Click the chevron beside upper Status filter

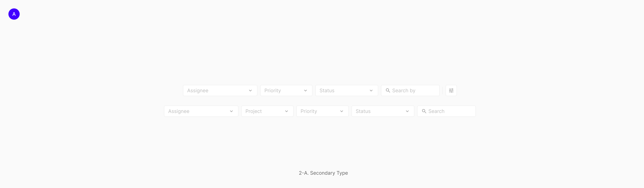coord(372,90)
